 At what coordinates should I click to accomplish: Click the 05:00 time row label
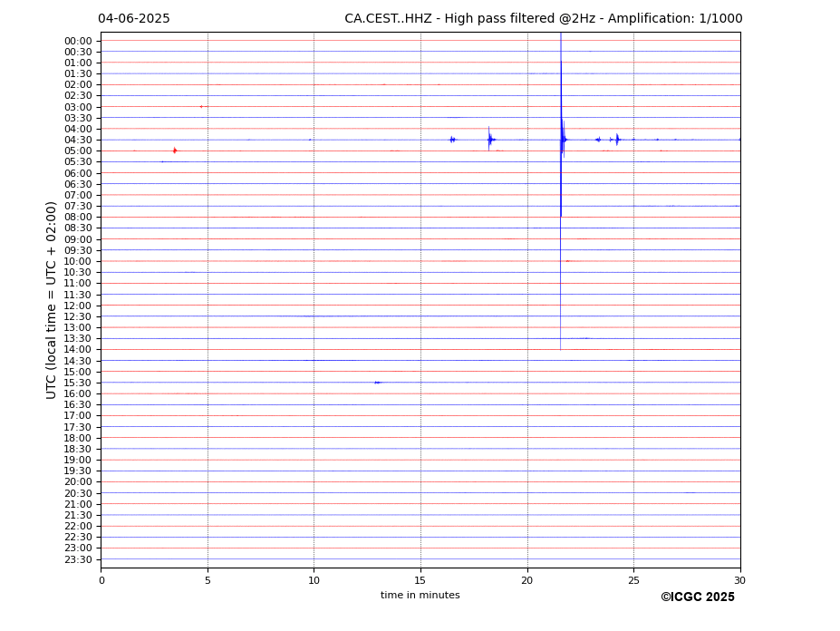(78, 151)
